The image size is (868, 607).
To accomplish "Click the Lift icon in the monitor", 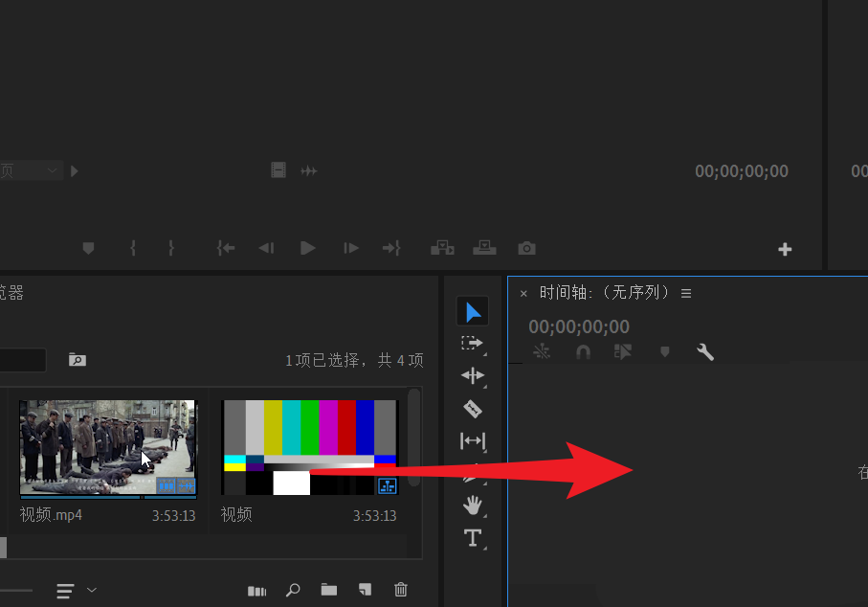I will 442,248.
